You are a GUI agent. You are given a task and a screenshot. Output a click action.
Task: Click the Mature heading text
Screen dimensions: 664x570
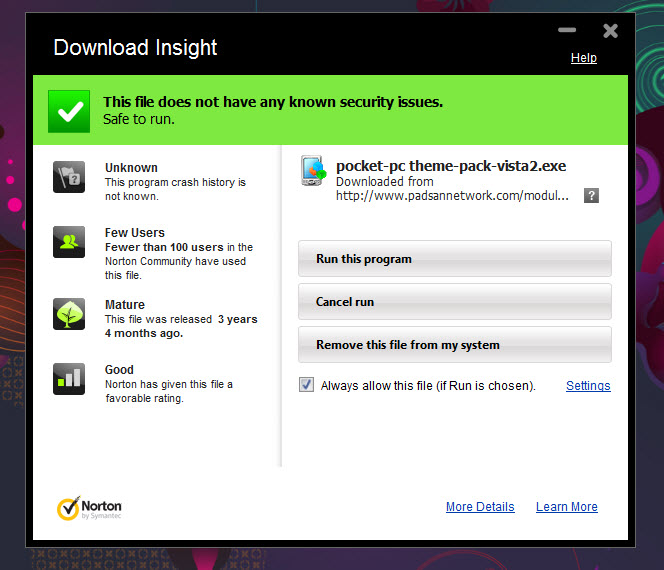pos(125,305)
